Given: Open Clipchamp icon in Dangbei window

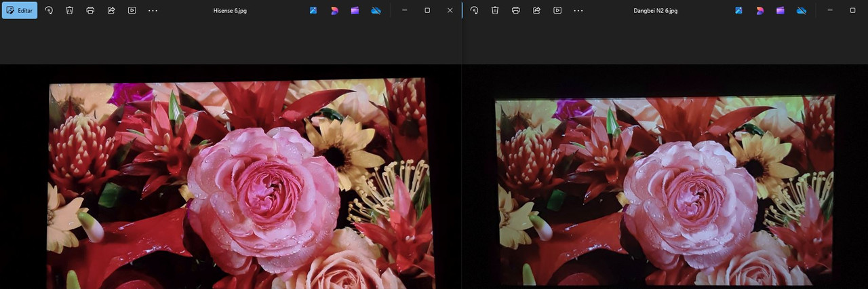Looking at the screenshot, I should [781, 10].
